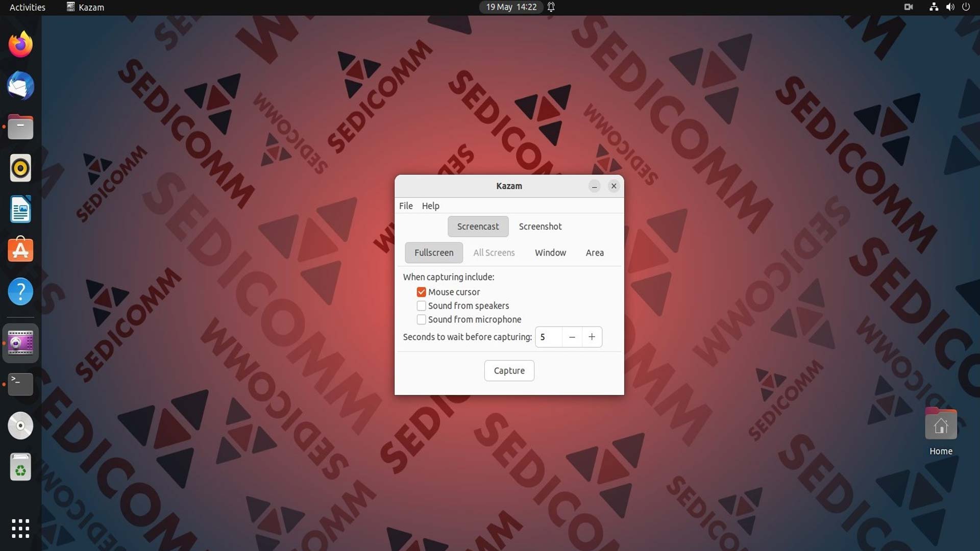Image resolution: width=980 pixels, height=551 pixels.
Task: Click the volume icon in top bar
Action: pos(950,7)
